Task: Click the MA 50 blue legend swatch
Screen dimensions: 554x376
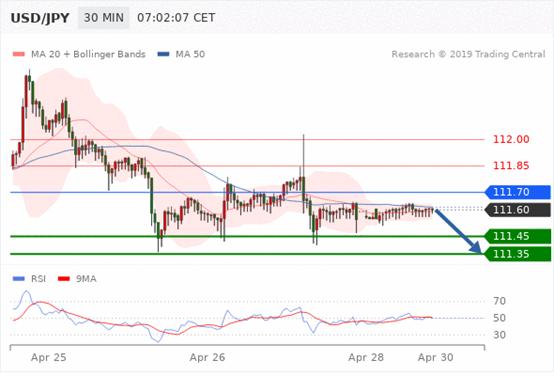Action: pos(163,54)
